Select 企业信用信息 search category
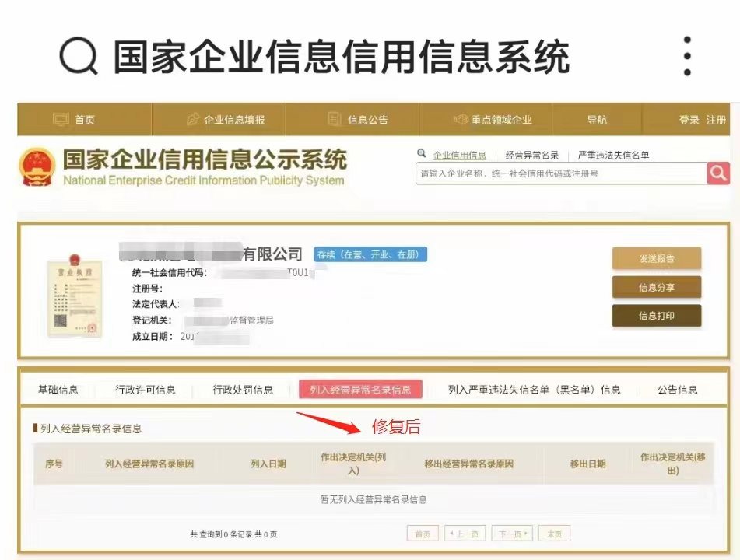This screenshot has width=740, height=560. [459, 156]
